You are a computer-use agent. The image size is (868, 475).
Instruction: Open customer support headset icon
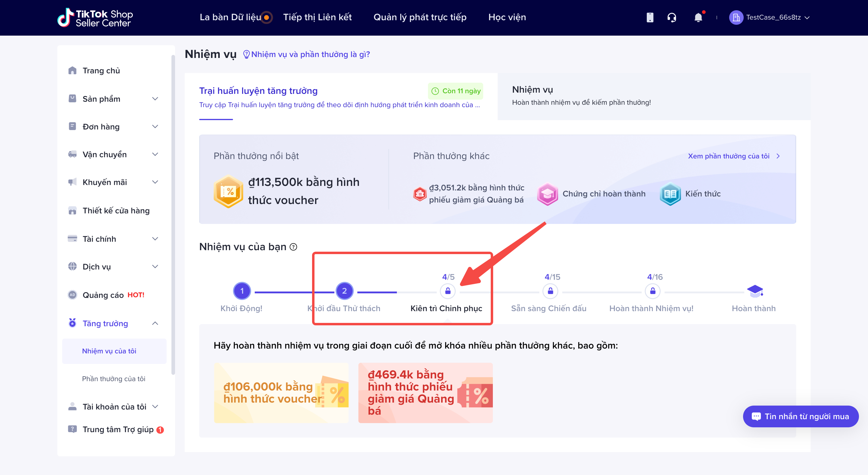tap(672, 18)
